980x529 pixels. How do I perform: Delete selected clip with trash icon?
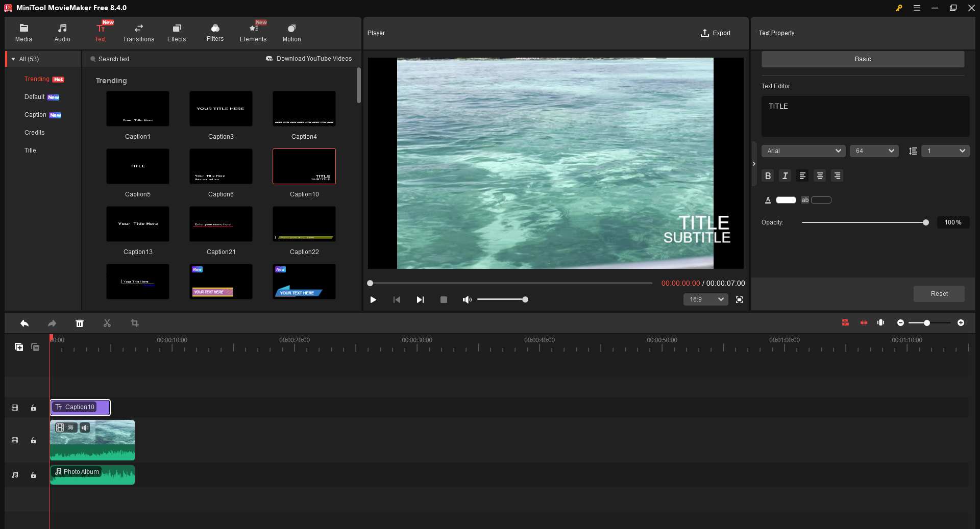(x=80, y=323)
